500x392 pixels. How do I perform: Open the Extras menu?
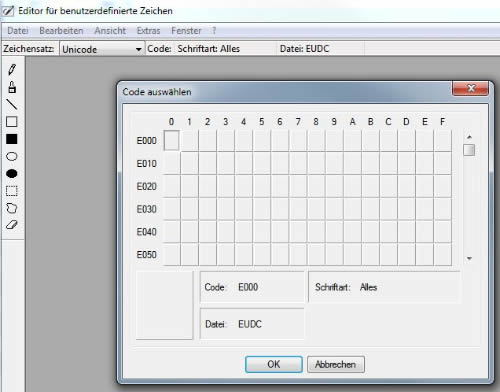148,31
